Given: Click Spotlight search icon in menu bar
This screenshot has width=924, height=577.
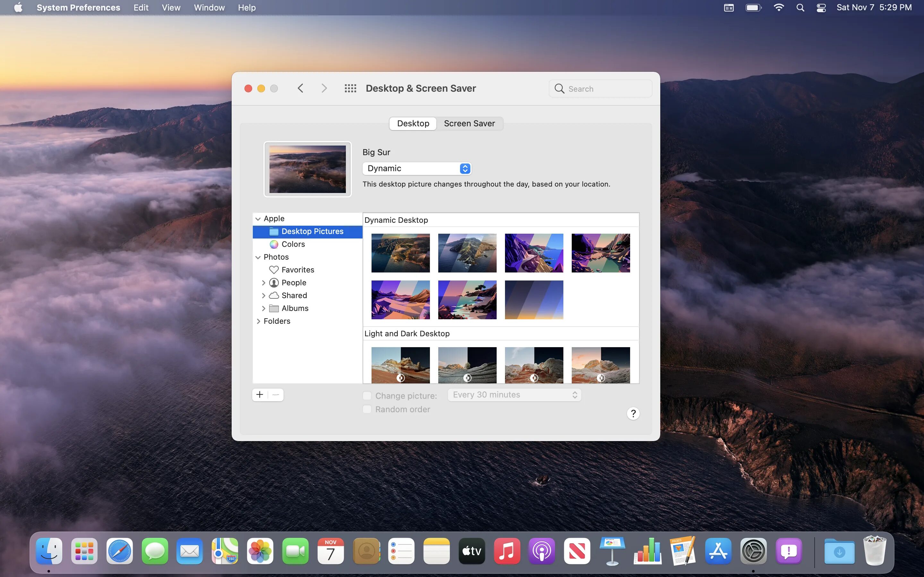Looking at the screenshot, I should 800,8.
